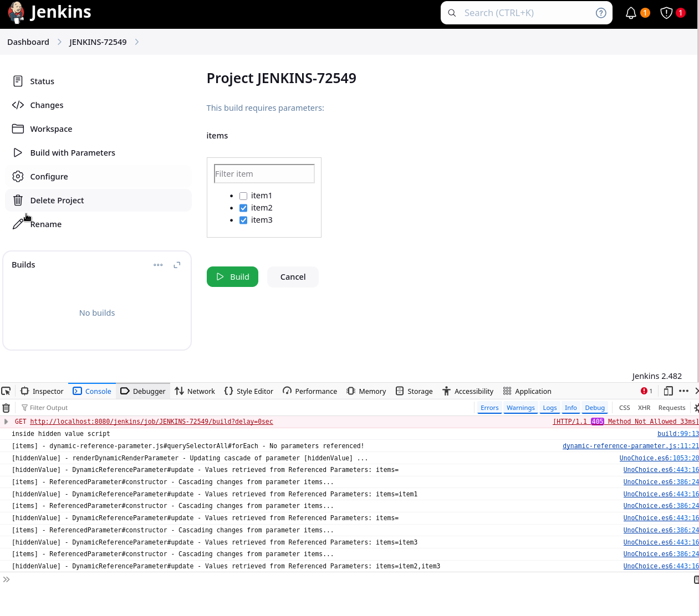Switch to Console devtools tab
699x616 pixels.
(92, 391)
